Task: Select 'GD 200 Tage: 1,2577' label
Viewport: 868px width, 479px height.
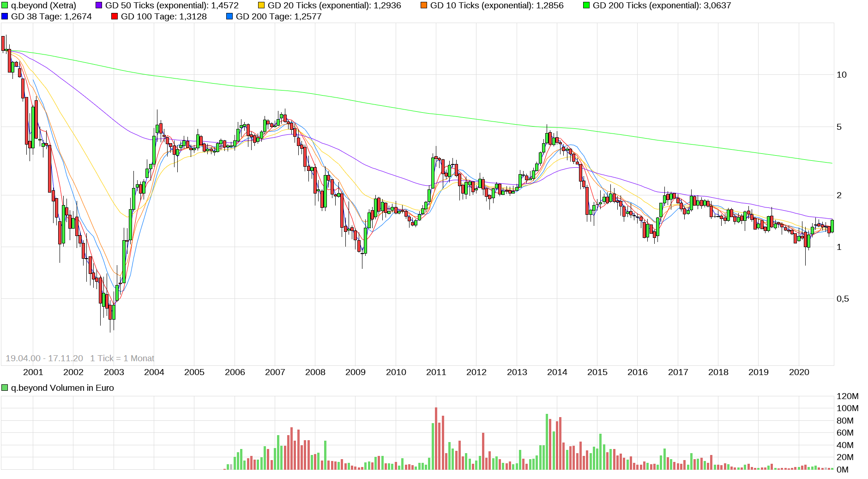Action: click(278, 17)
